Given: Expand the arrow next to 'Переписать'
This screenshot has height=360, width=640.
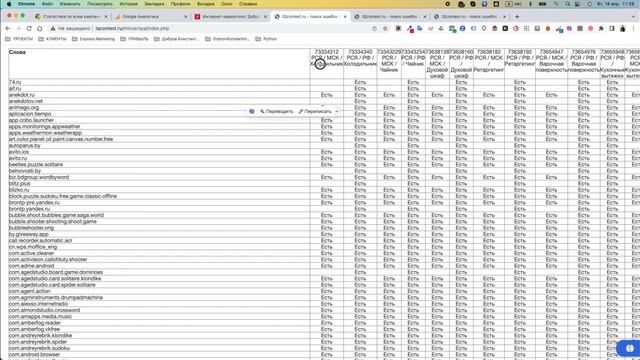Looking at the screenshot, I should [337, 111].
